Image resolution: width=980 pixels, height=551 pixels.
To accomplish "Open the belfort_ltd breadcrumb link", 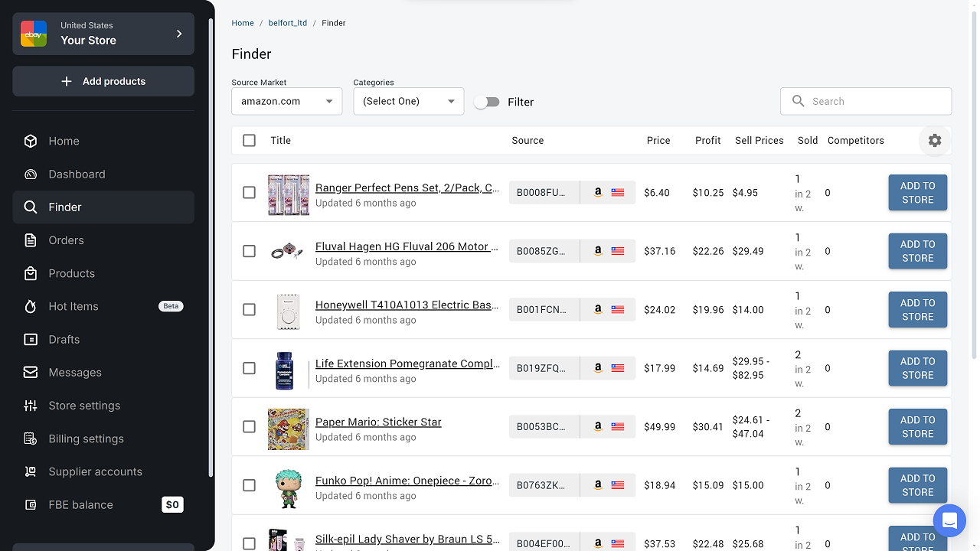I will (288, 23).
